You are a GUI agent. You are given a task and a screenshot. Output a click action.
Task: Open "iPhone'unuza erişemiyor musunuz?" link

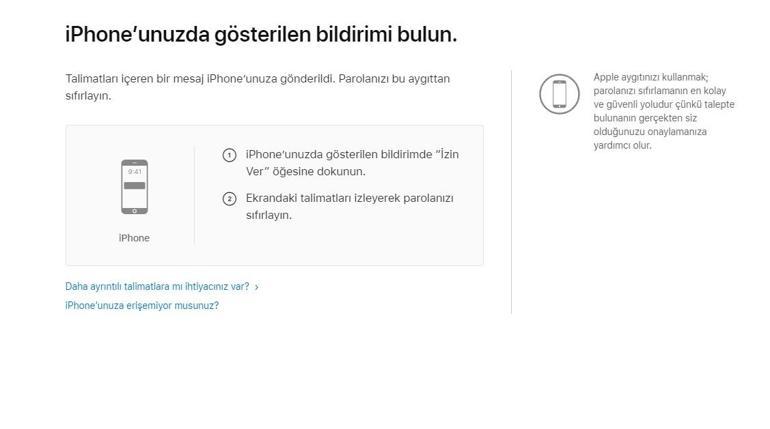(x=142, y=305)
